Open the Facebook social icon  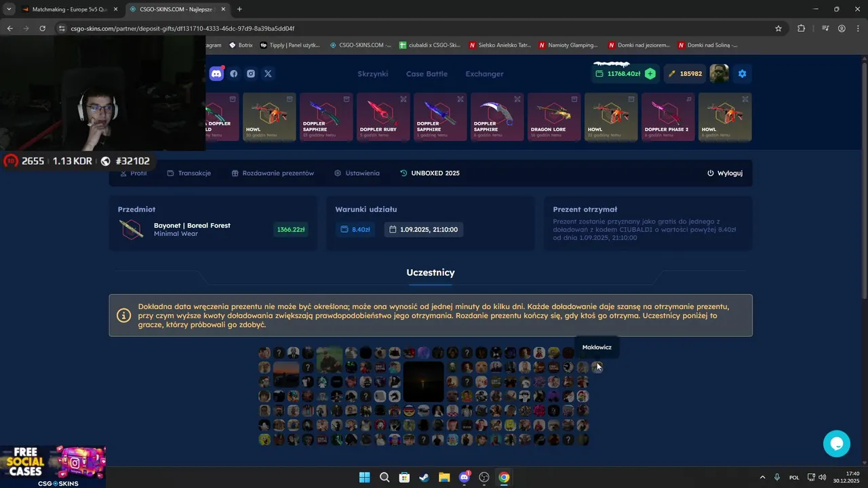pyautogui.click(x=234, y=74)
